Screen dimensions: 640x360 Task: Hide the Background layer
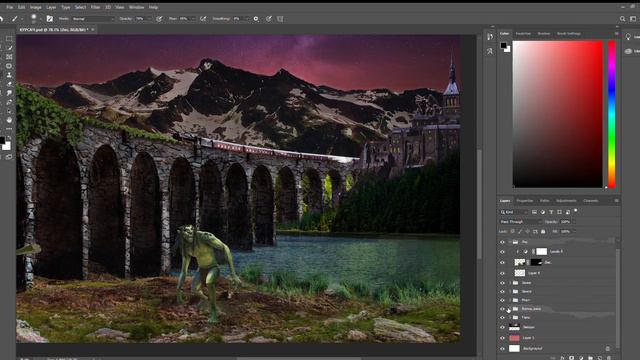click(502, 349)
